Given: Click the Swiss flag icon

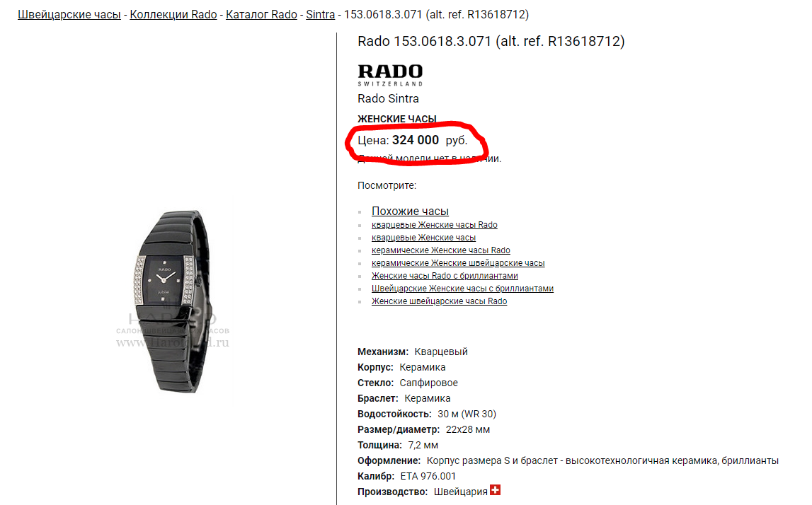Looking at the screenshot, I should pos(495,490).
